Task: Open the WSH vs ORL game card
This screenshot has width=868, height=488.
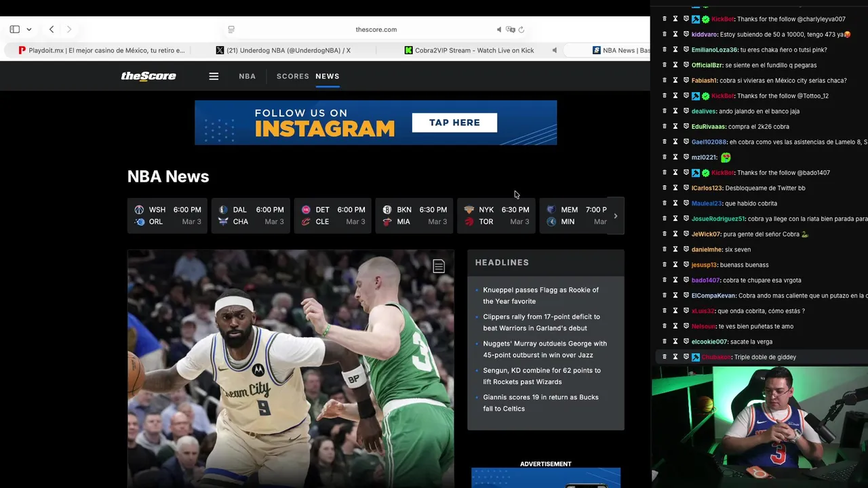Action: tap(167, 216)
